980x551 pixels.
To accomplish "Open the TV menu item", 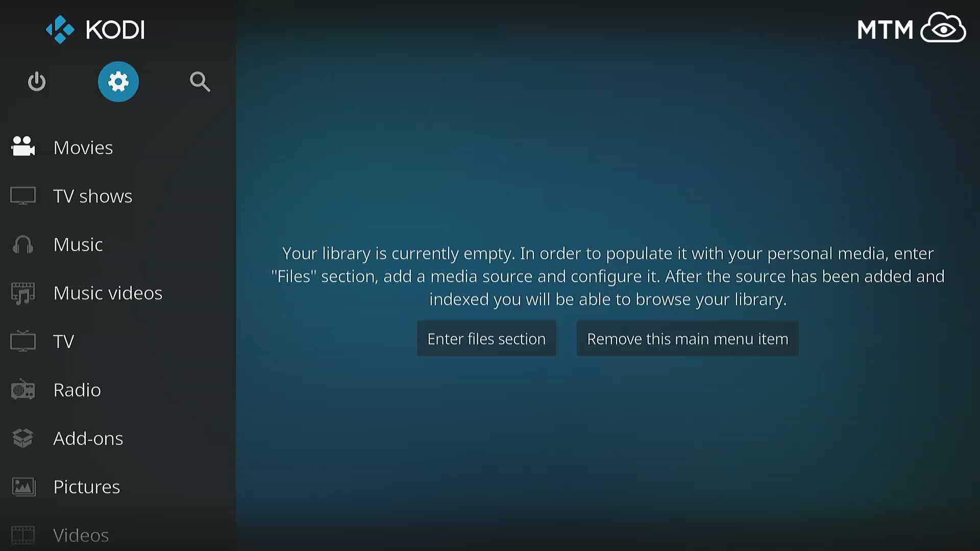I will (64, 341).
